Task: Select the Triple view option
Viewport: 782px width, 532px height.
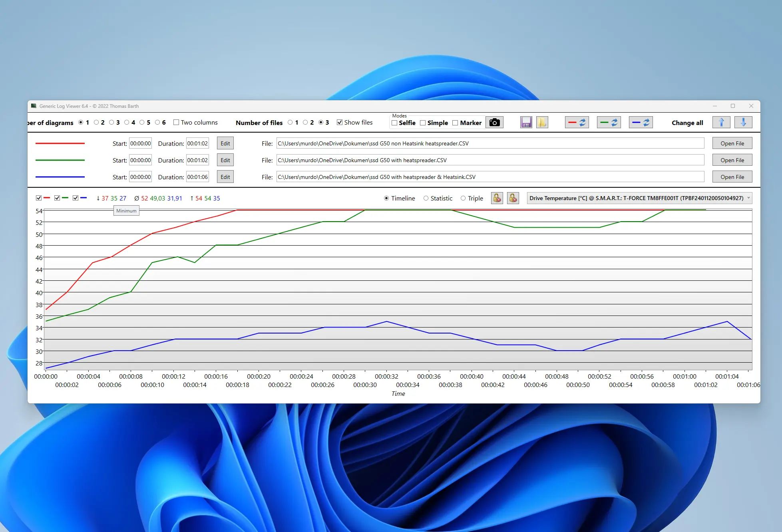Action: point(463,199)
